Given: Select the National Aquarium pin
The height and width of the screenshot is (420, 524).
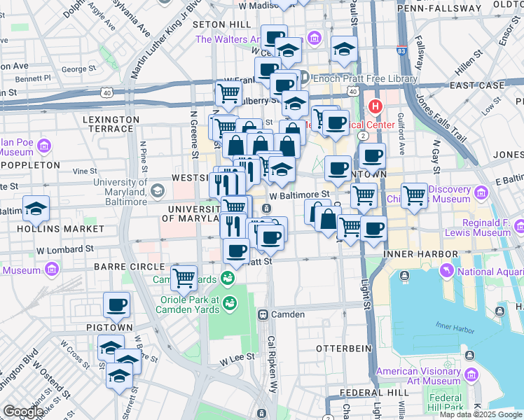Looking at the screenshot, I should point(447,270).
